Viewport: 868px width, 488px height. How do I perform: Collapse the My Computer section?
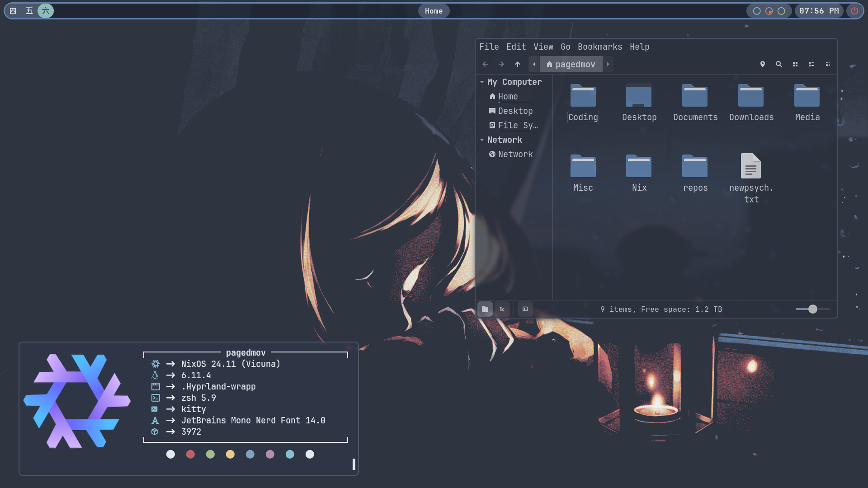(x=481, y=82)
